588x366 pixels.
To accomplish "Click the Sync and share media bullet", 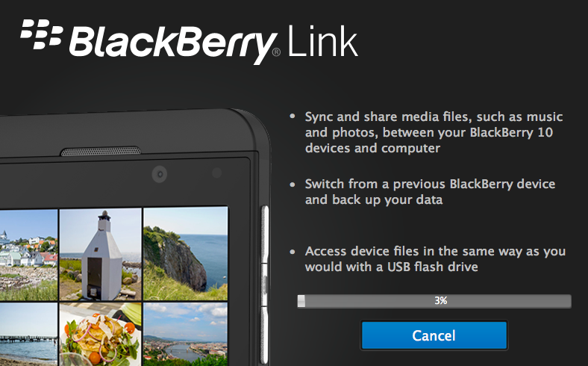I will (434, 132).
